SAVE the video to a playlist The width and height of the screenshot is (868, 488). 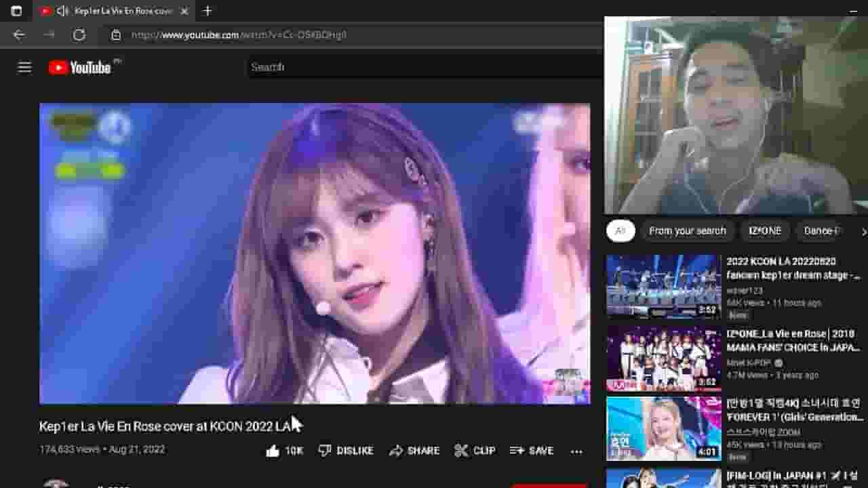(532, 451)
